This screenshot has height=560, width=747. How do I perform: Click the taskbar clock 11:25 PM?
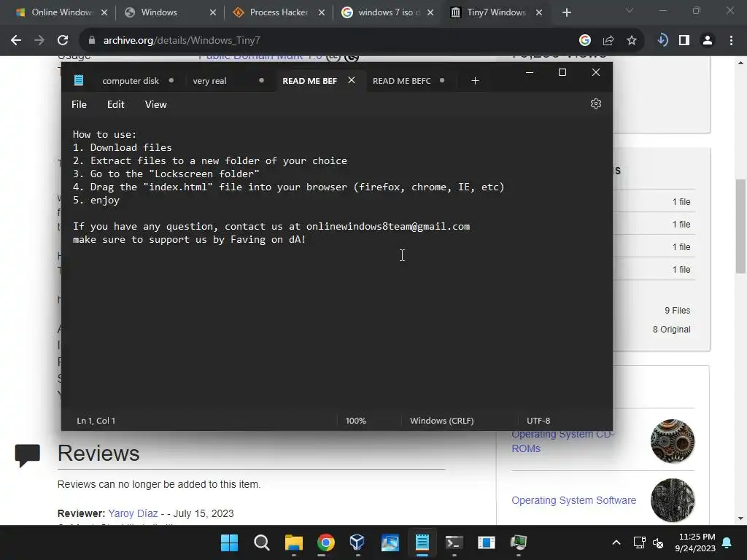(x=697, y=537)
